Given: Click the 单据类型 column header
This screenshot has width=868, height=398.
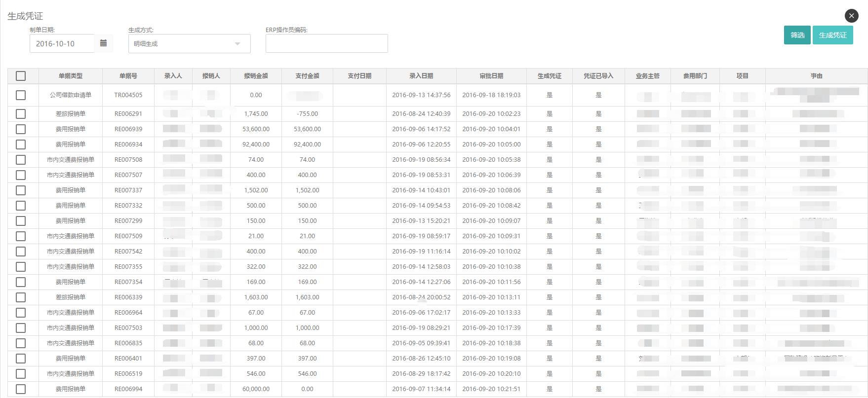Looking at the screenshot, I should click(x=71, y=76).
